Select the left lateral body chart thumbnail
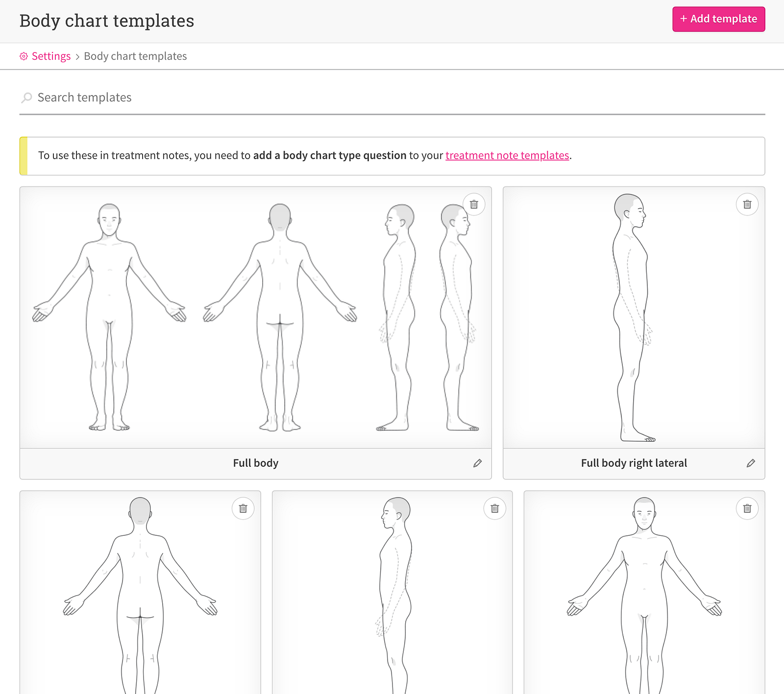 (392, 593)
